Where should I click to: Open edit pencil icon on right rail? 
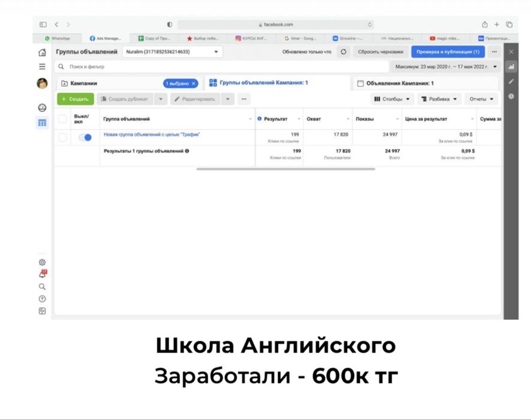pyautogui.click(x=511, y=82)
